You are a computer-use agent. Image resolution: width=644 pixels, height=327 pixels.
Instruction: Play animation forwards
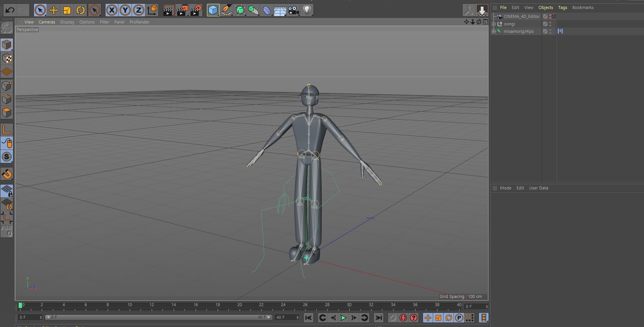tap(344, 318)
